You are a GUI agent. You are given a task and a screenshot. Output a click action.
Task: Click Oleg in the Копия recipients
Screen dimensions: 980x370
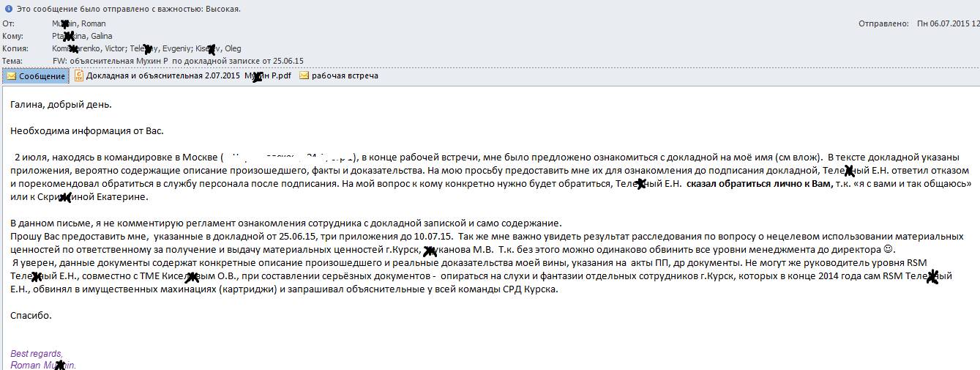click(x=231, y=48)
